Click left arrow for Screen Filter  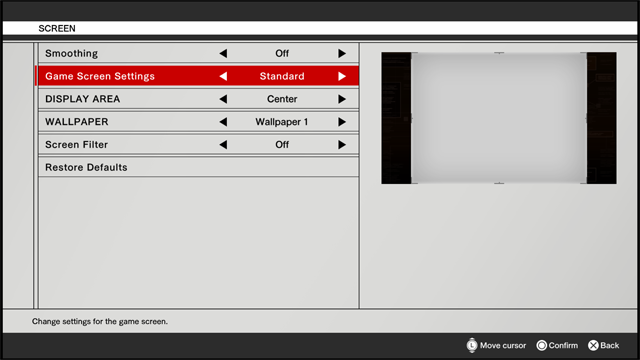[223, 145]
